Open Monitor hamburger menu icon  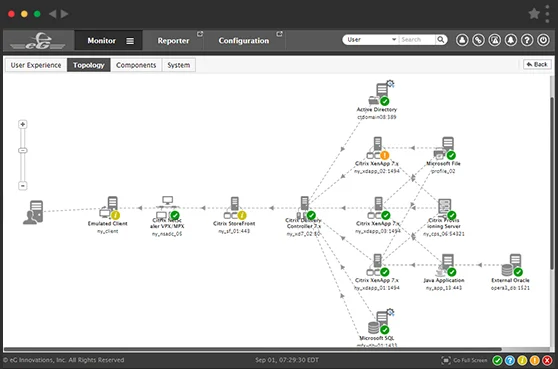130,41
